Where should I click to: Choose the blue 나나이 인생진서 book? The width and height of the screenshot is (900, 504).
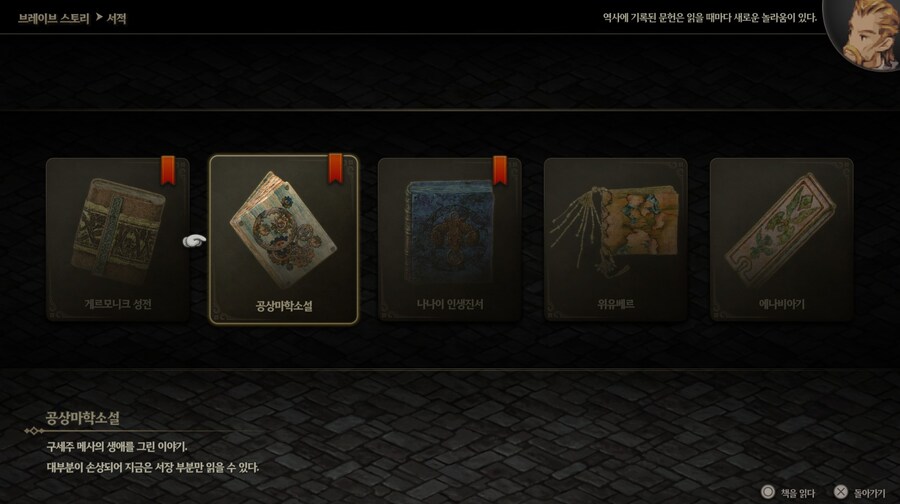[449, 239]
